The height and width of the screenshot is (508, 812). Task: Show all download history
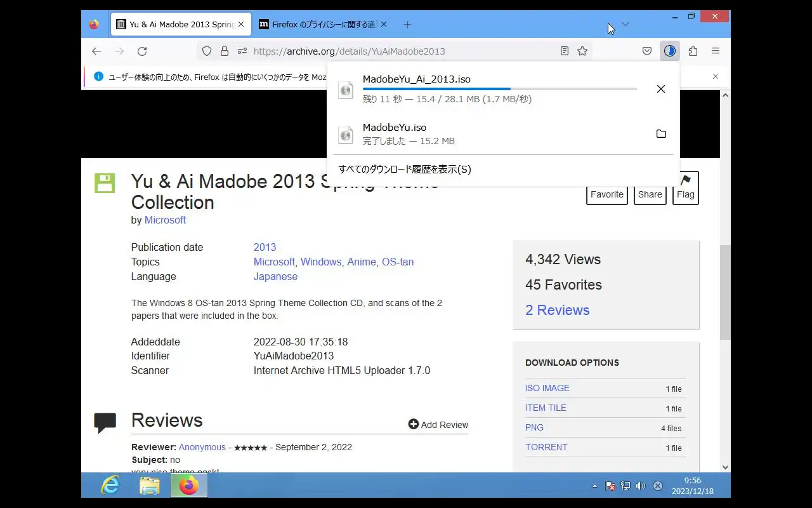point(405,170)
